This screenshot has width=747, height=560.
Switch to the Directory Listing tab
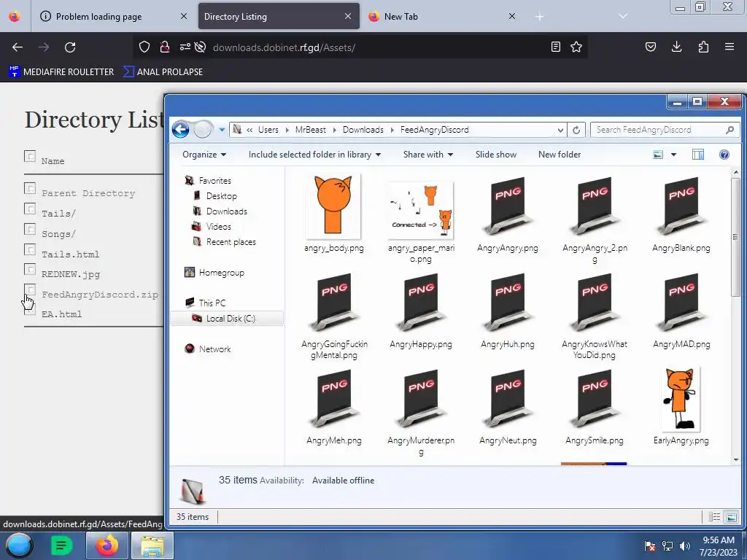[279, 16]
